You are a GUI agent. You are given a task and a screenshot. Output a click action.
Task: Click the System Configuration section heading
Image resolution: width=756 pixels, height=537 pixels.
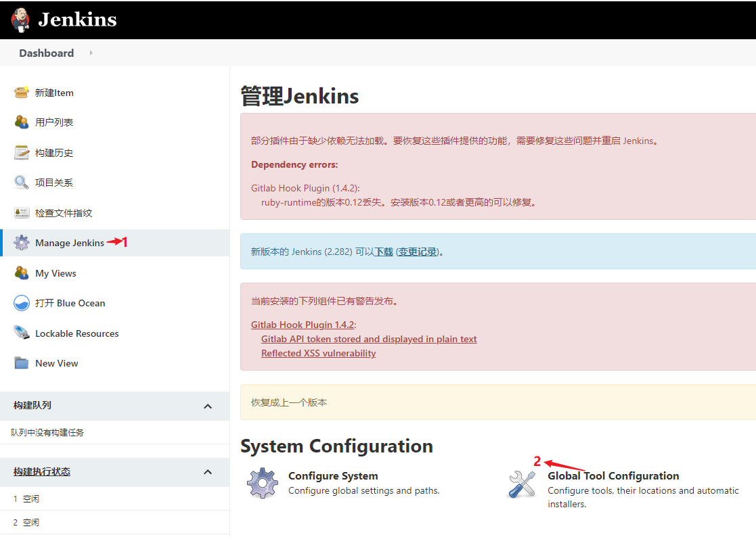coord(336,446)
